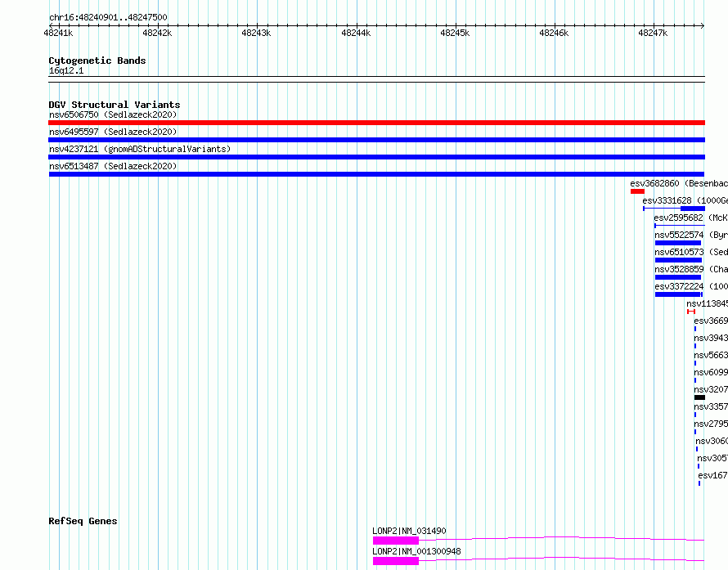Click the nsv2795 variant label

tap(711, 424)
